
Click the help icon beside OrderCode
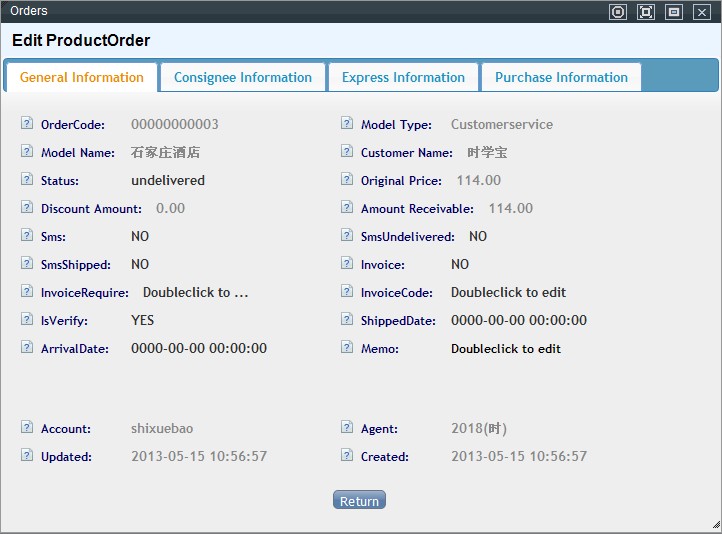[27, 124]
